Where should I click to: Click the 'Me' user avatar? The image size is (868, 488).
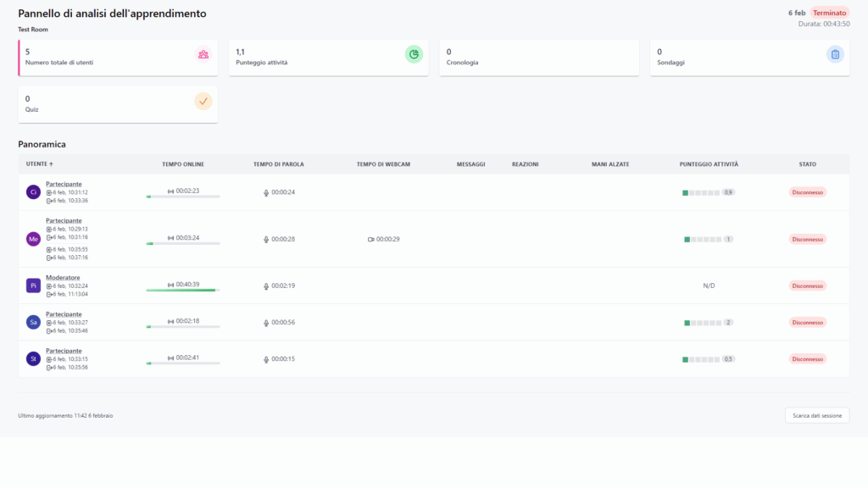click(34, 239)
